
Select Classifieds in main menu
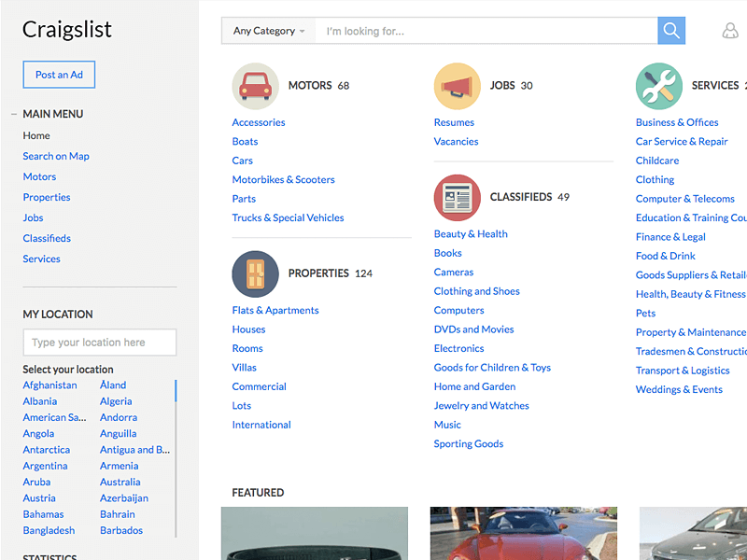coord(47,238)
